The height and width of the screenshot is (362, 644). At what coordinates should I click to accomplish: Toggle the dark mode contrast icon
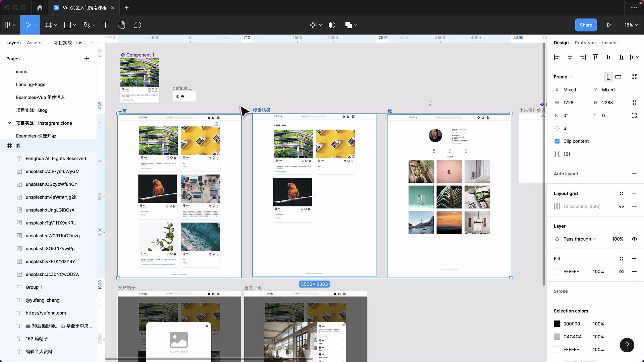click(332, 25)
